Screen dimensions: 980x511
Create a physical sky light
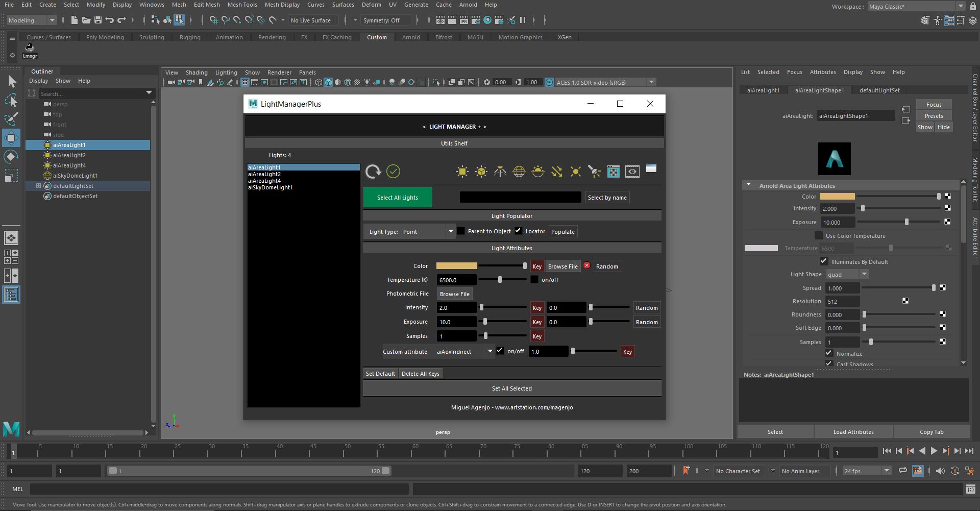(x=538, y=172)
